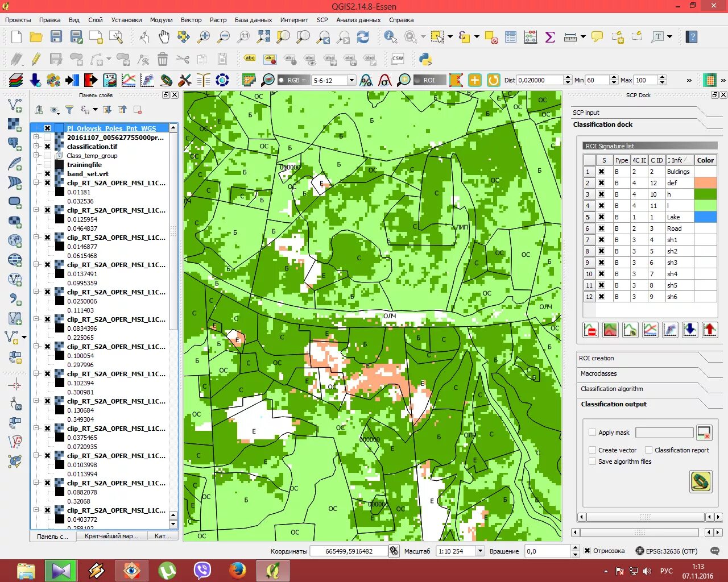Expand the 20161107_005627755000pr layer group
This screenshot has height=582, width=728.
click(x=36, y=138)
